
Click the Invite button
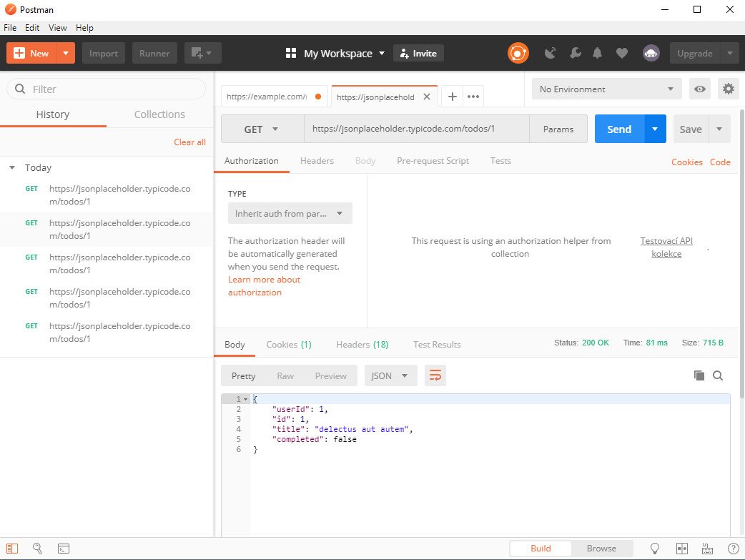pyautogui.click(x=418, y=53)
